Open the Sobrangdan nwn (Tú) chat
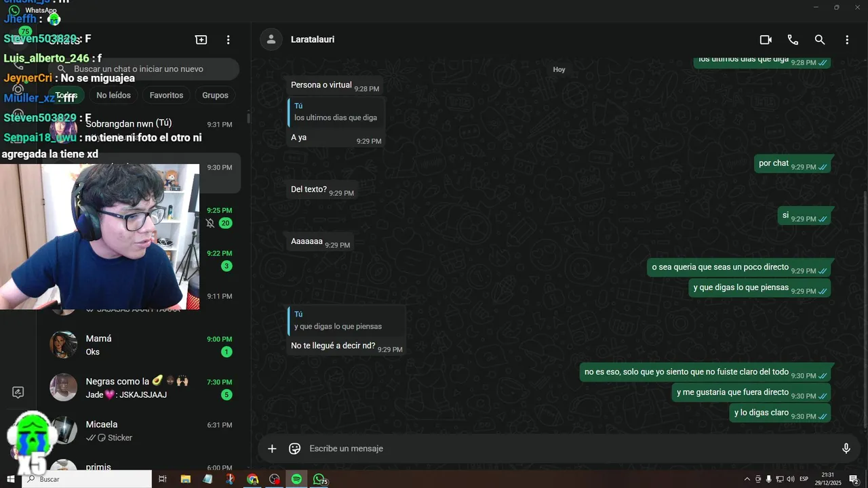Viewport: 868px width, 488px height. click(x=144, y=130)
